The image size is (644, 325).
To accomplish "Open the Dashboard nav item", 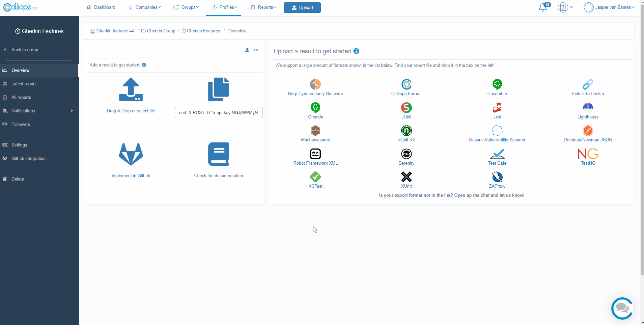I will tap(101, 7).
